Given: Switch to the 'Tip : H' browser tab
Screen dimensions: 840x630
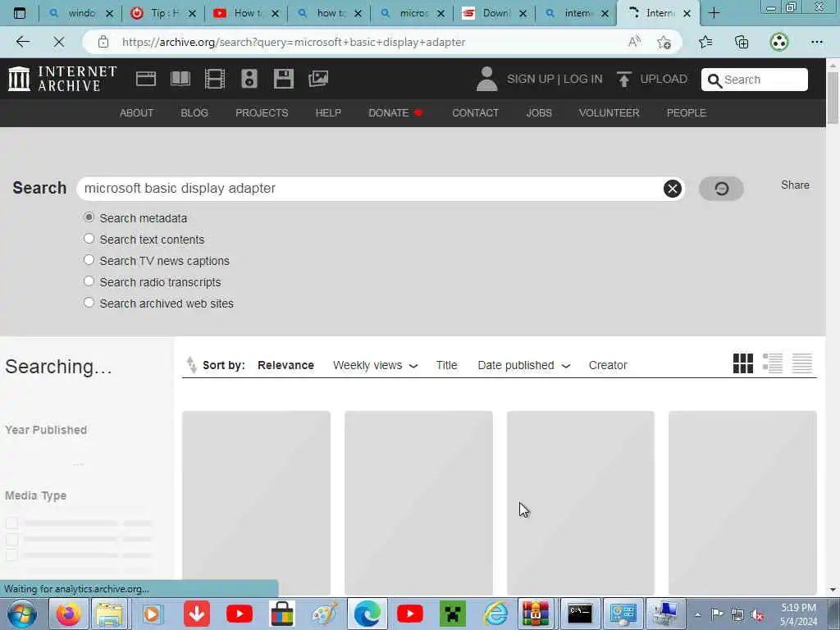Looking at the screenshot, I should 163,13.
